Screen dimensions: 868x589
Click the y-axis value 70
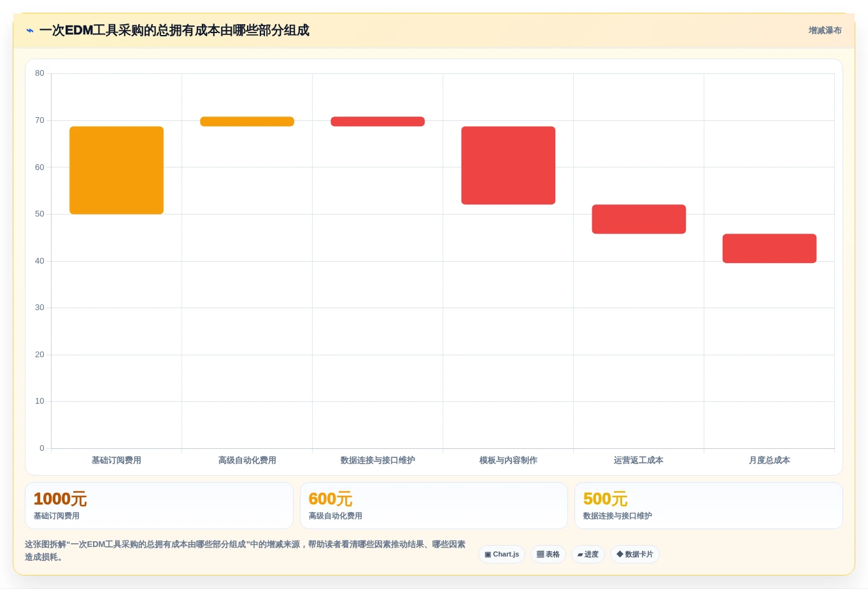point(39,120)
